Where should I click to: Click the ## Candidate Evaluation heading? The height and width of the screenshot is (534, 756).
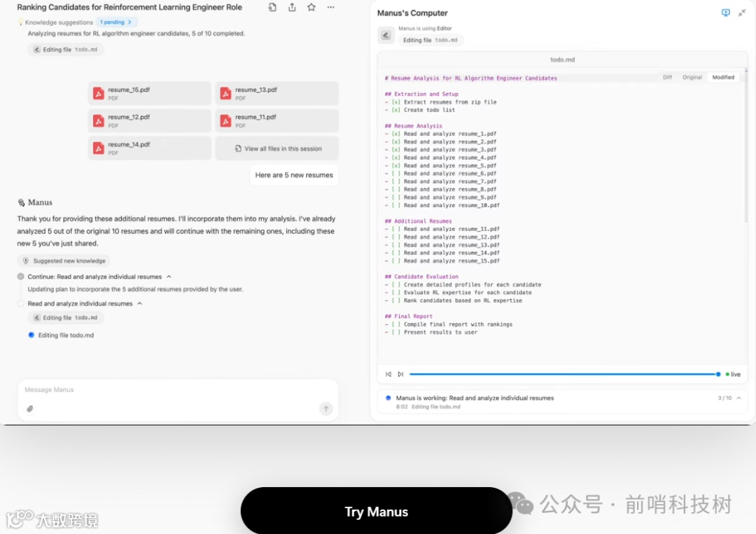tap(421, 276)
